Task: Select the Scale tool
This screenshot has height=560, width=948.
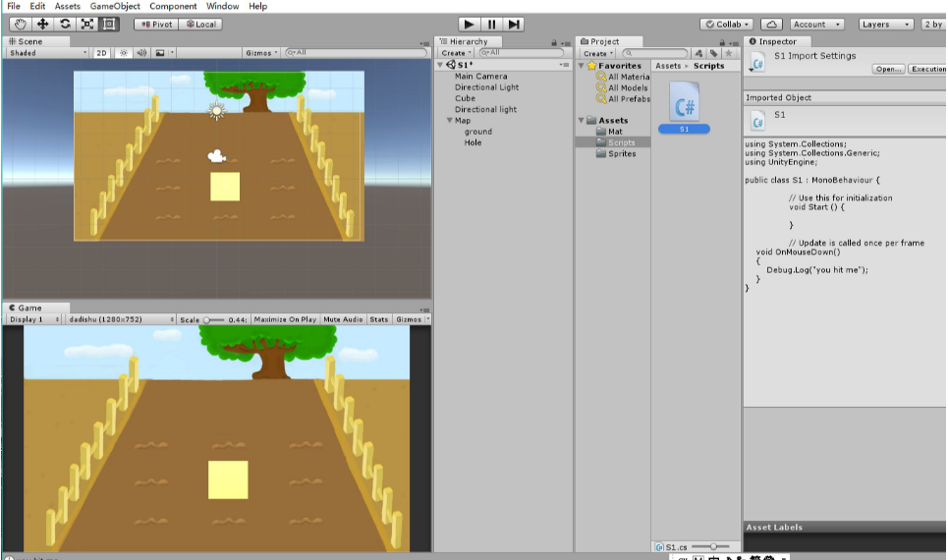Action: 87,25
